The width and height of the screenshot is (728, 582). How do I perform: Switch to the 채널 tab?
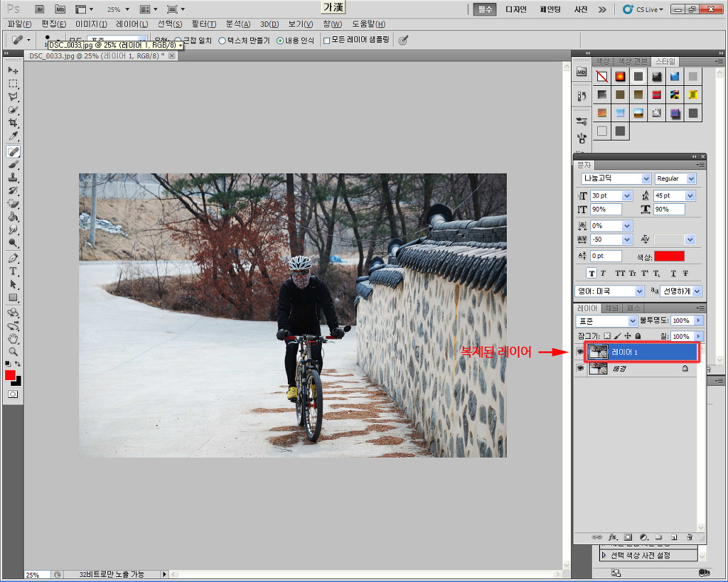[x=611, y=308]
